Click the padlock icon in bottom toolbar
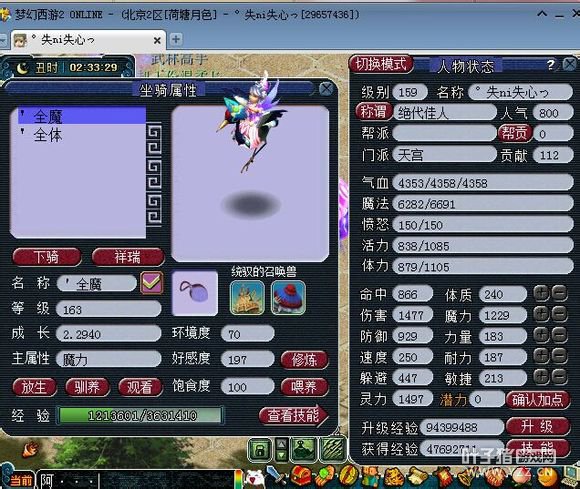 coord(260,449)
